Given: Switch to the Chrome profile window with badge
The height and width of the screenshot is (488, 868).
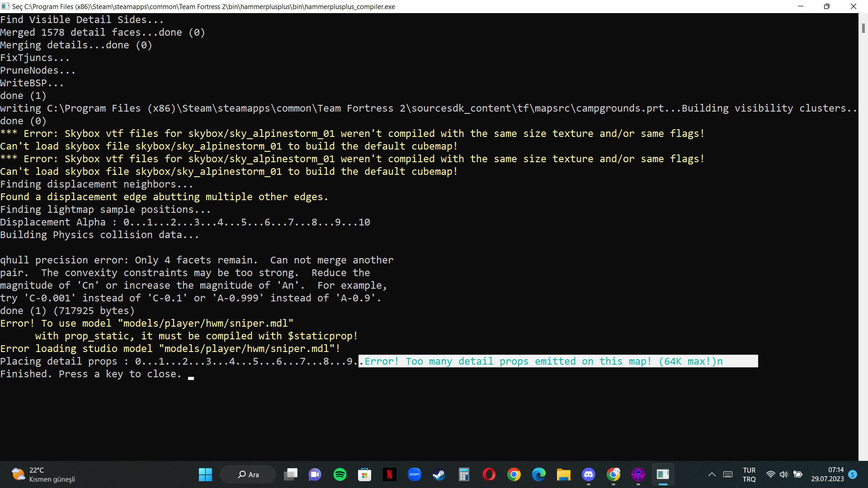Looking at the screenshot, I should tap(613, 474).
